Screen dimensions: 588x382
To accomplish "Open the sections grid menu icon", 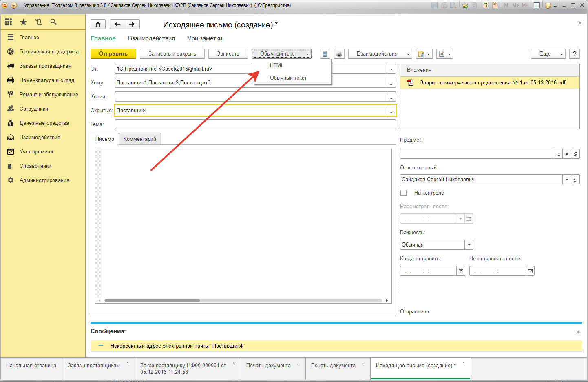I will (9, 22).
